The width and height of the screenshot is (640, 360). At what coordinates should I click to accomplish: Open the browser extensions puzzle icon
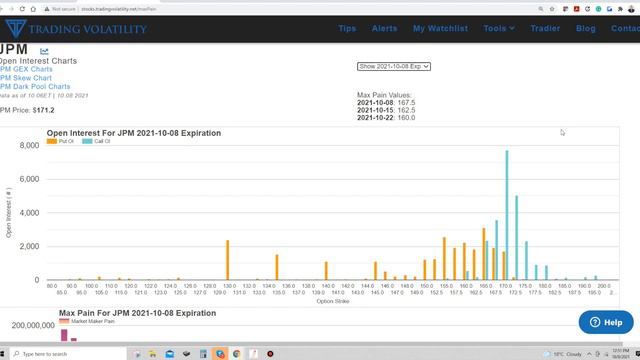click(620, 9)
